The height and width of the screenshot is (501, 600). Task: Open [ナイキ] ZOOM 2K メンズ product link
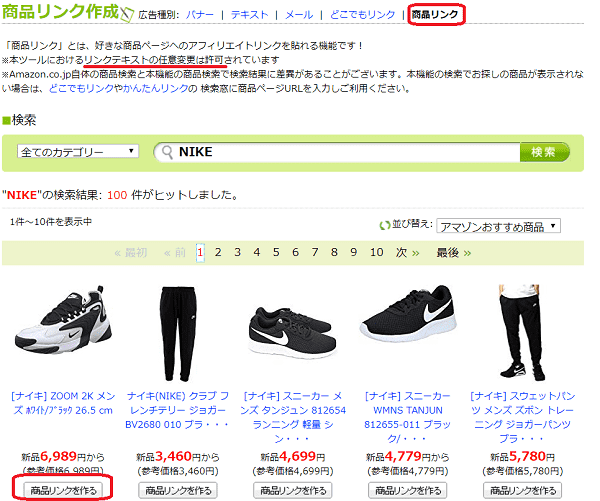pos(63,403)
